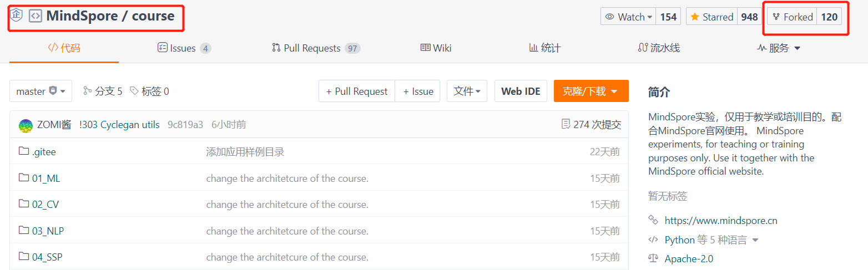
Task: Open the ZOMI酱 author profile link
Action: tap(54, 125)
